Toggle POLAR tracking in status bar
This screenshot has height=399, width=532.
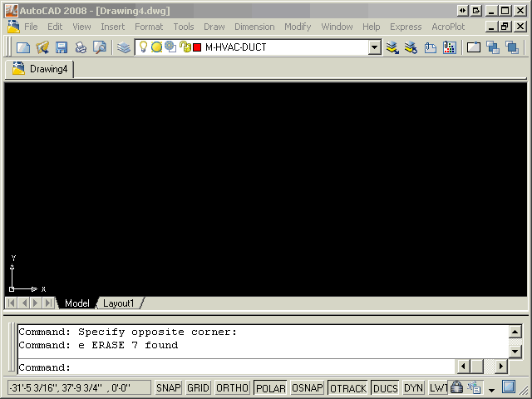[x=271, y=387]
